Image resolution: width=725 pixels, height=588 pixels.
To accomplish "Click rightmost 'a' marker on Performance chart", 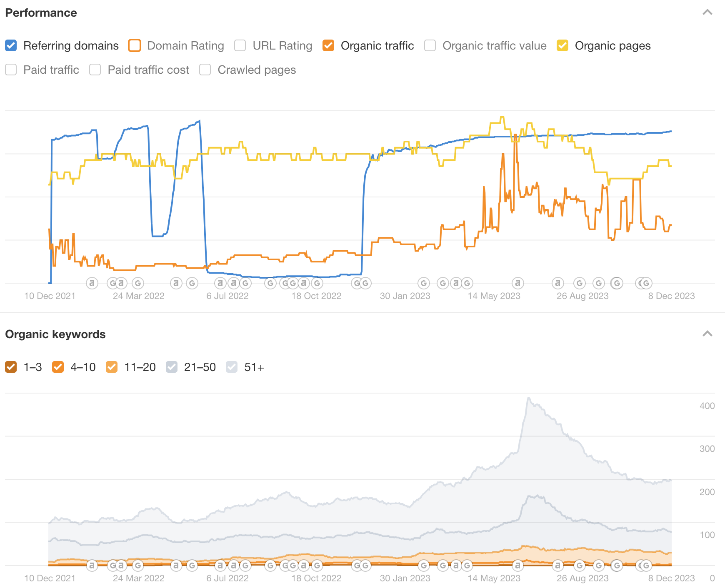I will tap(557, 283).
